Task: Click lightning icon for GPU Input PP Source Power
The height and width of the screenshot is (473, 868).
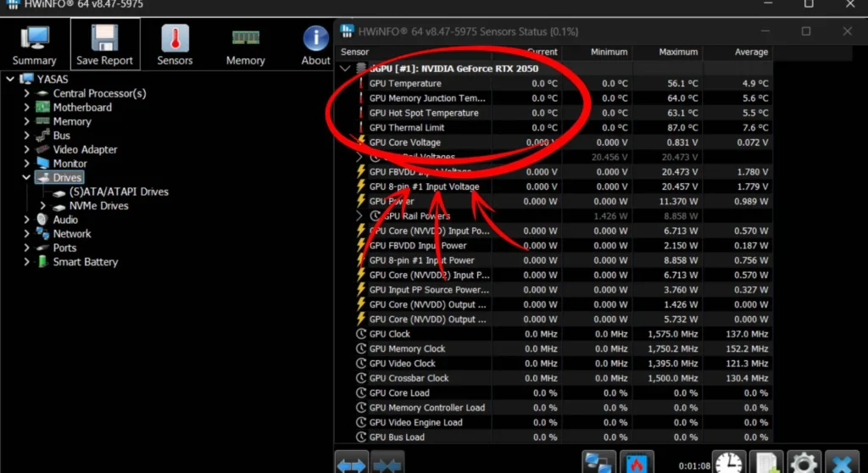Action: click(x=361, y=290)
